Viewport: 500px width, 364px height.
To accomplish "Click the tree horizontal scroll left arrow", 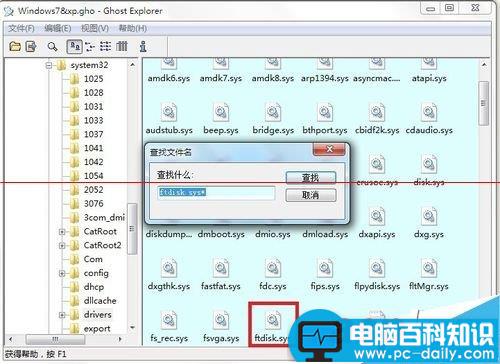I will pos(11,340).
